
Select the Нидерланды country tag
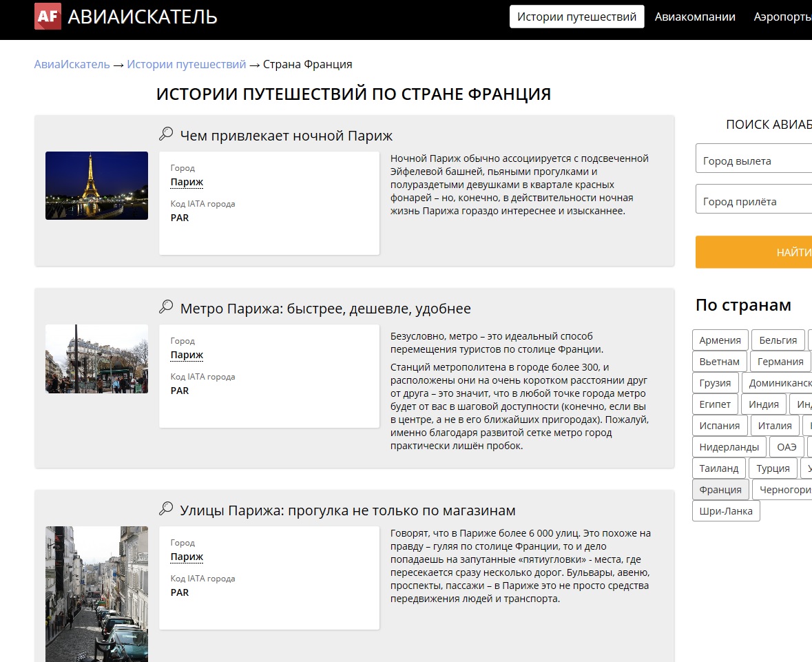[x=729, y=447]
